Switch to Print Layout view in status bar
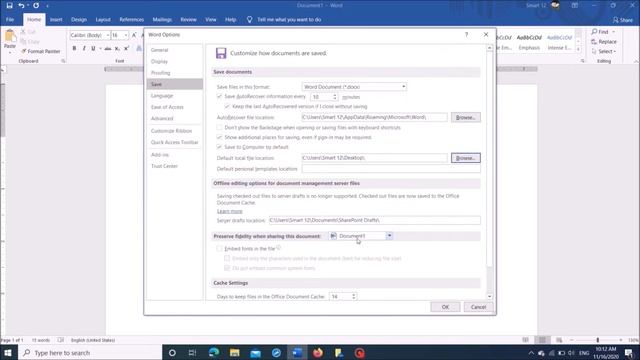Viewport: 640px width, 360px height. [x=542, y=340]
